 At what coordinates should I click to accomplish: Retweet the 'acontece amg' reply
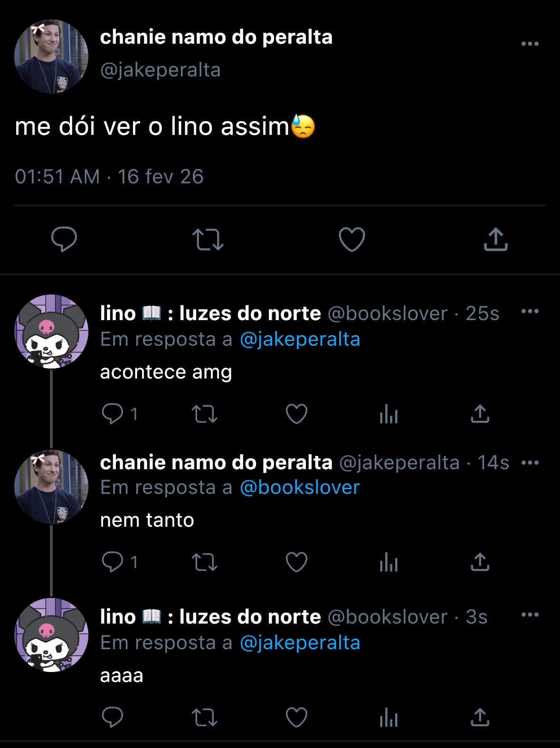coord(205,414)
